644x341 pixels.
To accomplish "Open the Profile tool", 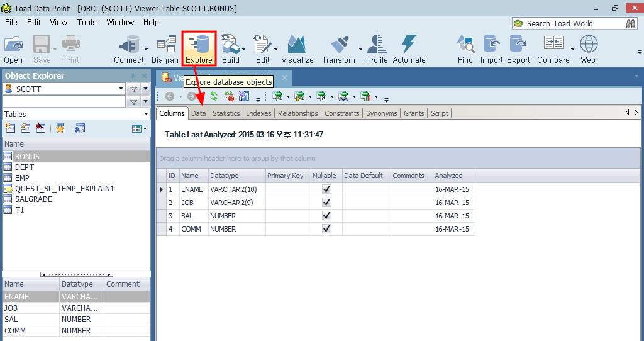I will [x=376, y=49].
